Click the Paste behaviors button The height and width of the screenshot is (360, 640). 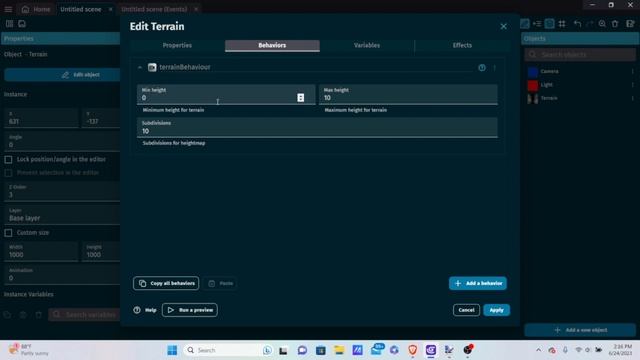tap(221, 283)
